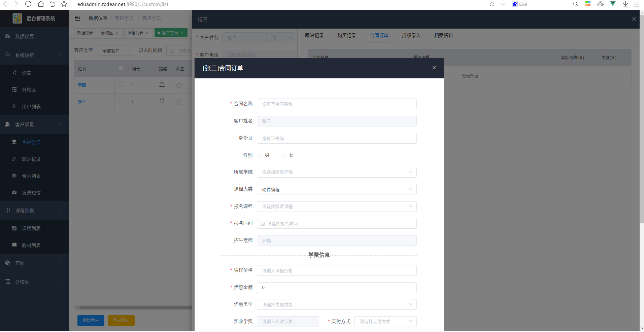Open the 数据仪表 tag tab

coord(85,33)
